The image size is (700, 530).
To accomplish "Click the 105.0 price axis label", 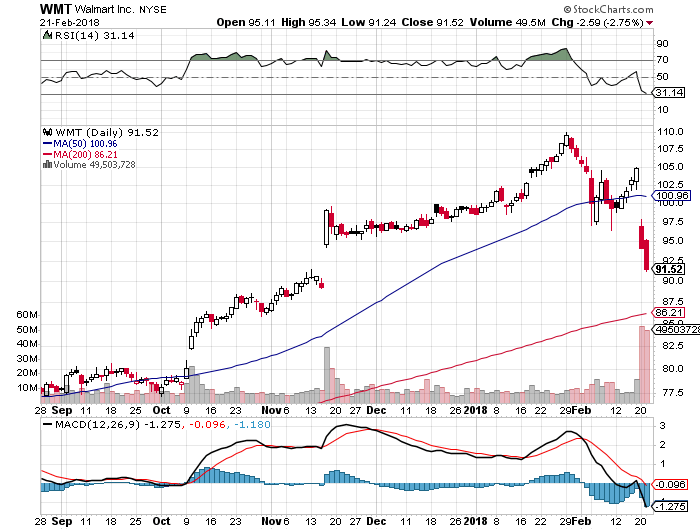I will click(670, 167).
